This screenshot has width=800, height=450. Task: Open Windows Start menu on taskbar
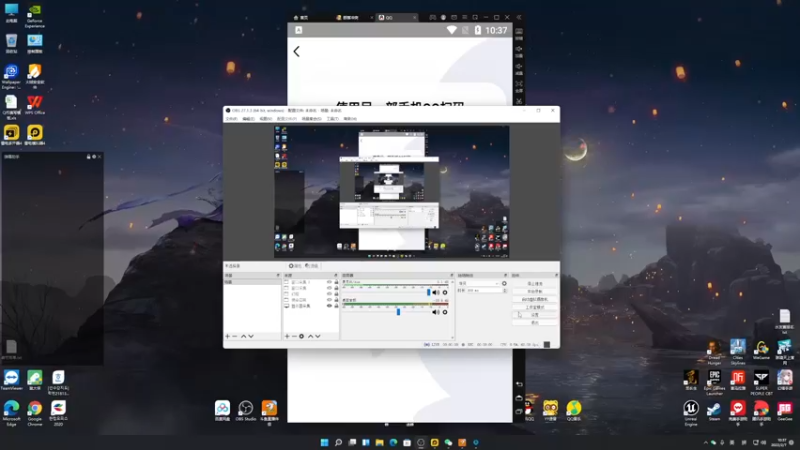[x=324, y=442]
